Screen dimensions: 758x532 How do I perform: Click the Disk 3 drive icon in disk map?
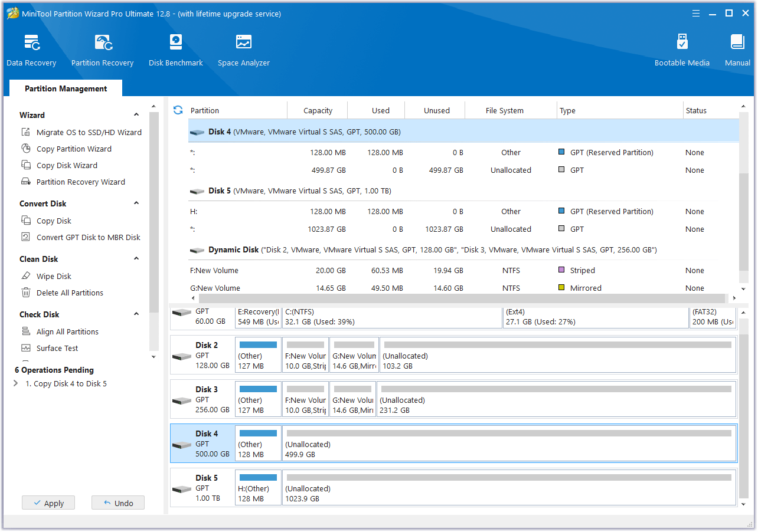[182, 400]
